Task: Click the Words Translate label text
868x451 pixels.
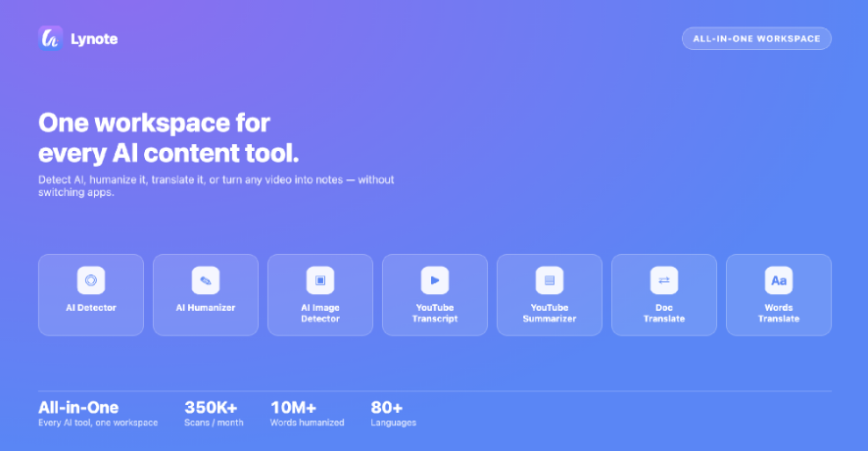Action: point(778,313)
